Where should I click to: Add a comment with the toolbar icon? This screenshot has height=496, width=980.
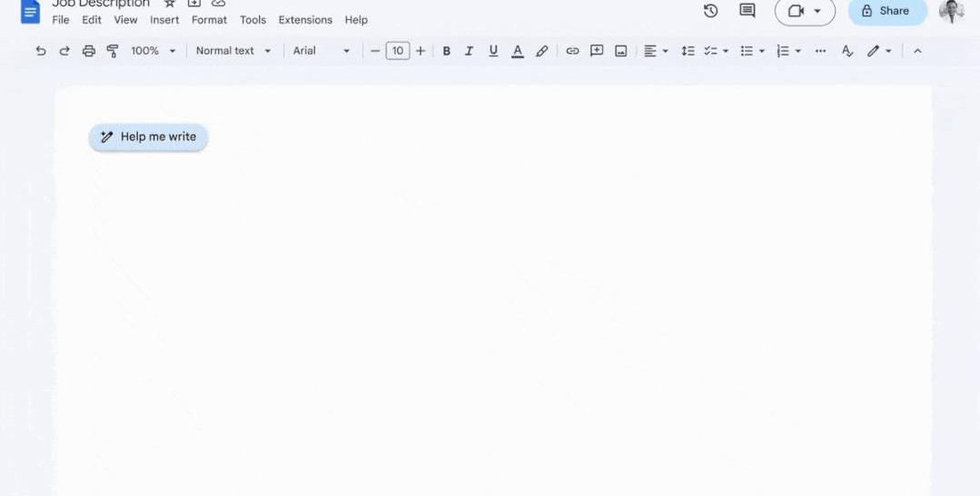(597, 51)
